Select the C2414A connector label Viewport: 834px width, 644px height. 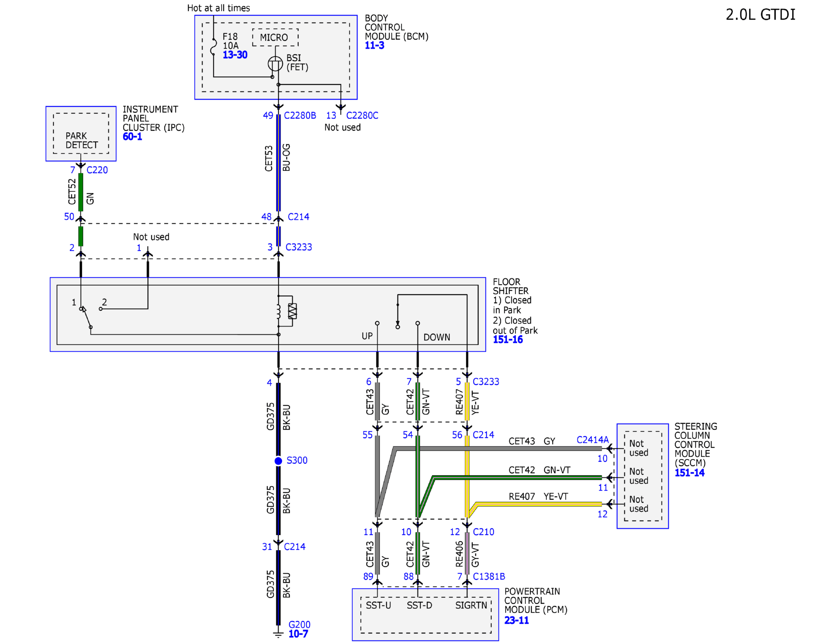pyautogui.click(x=592, y=439)
